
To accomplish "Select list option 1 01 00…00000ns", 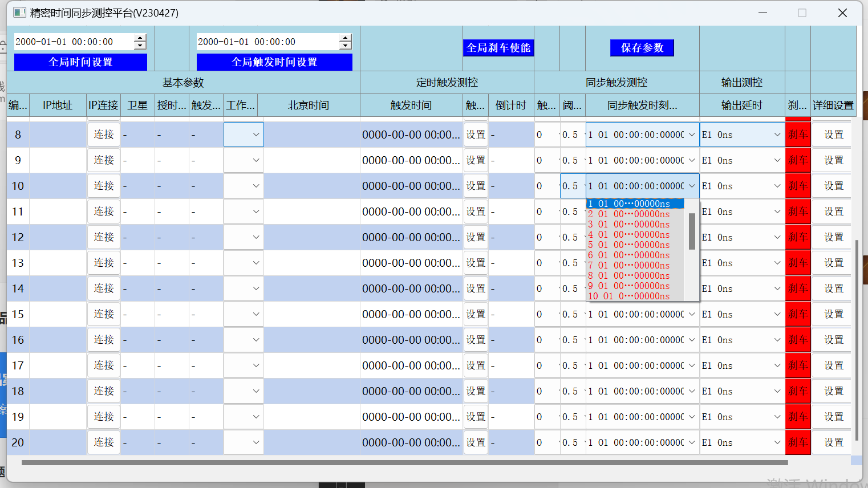I will (635, 204).
